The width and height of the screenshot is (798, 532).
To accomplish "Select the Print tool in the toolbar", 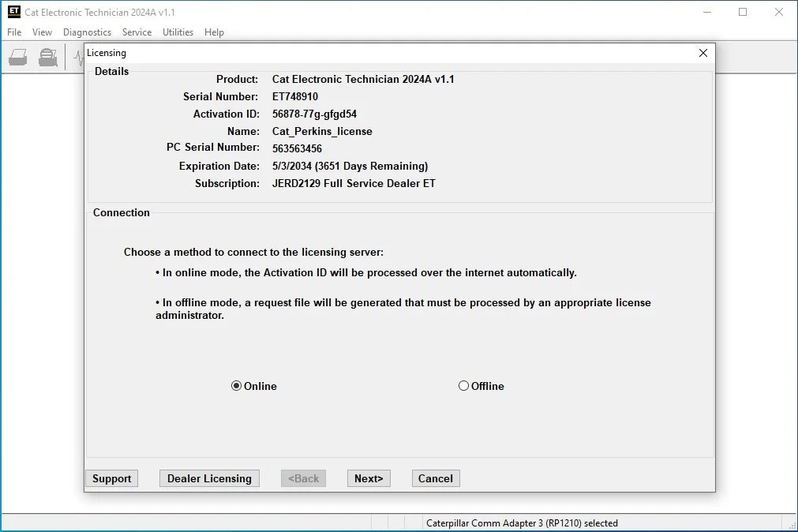I will (17, 56).
